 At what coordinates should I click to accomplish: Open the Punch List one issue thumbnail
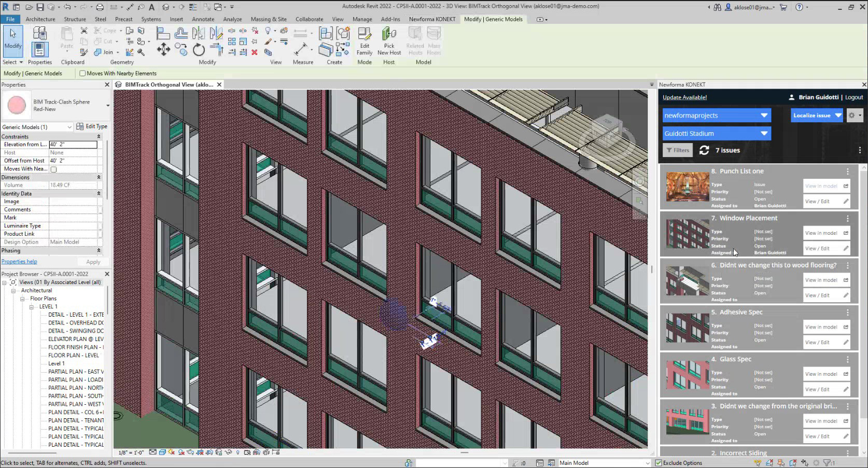click(688, 187)
